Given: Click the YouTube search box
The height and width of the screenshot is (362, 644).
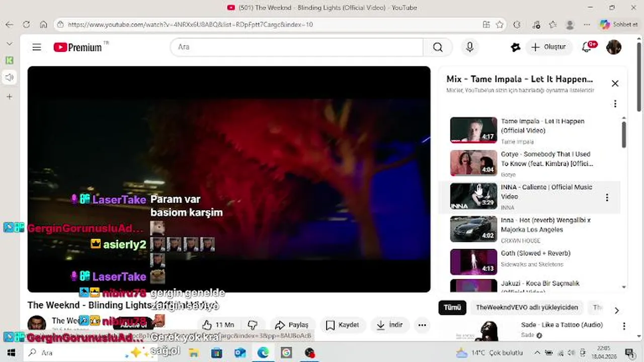Looking at the screenshot, I should click(297, 47).
